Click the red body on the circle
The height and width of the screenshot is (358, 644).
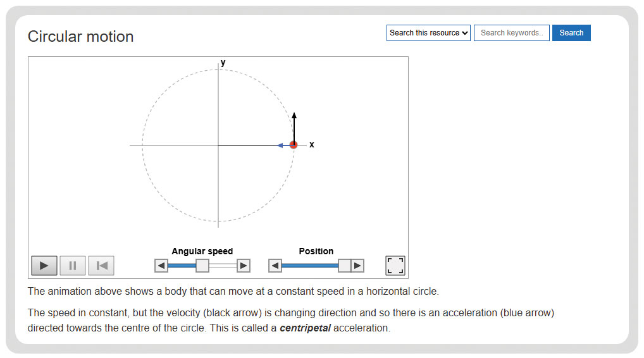point(294,145)
